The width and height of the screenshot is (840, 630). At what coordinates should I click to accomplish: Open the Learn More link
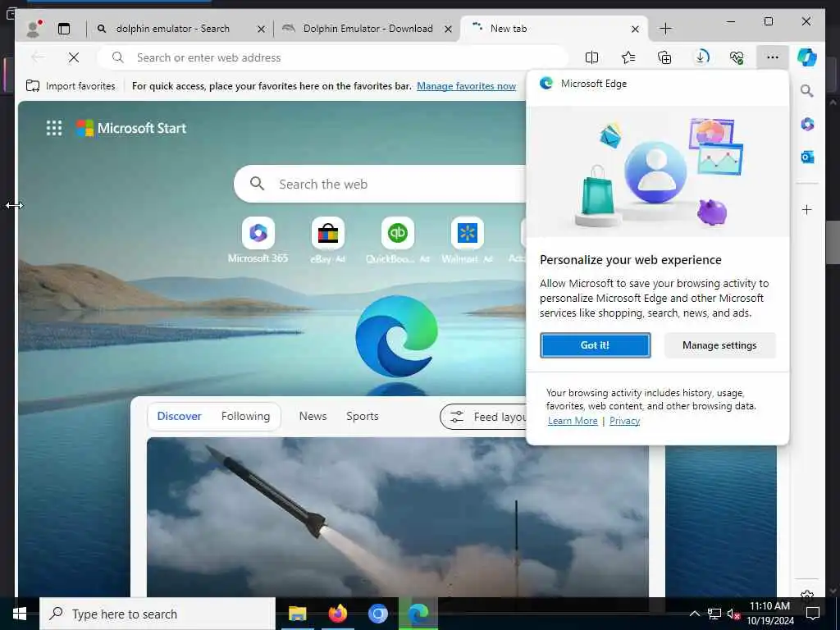572,421
